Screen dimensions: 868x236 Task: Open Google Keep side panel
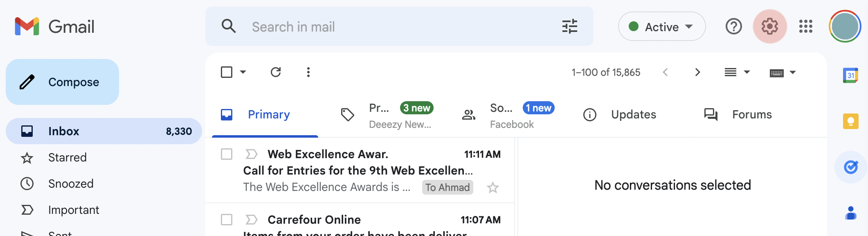(850, 121)
